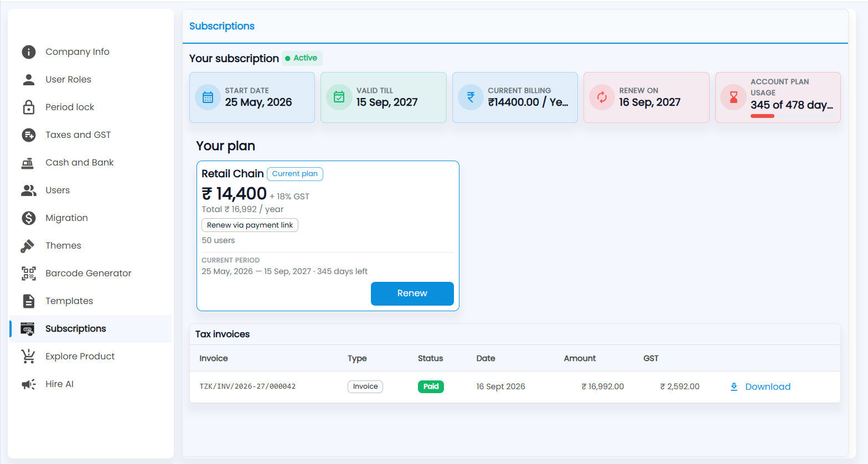Click the Users group icon
The width and height of the screenshot is (868, 464).
(29, 190)
